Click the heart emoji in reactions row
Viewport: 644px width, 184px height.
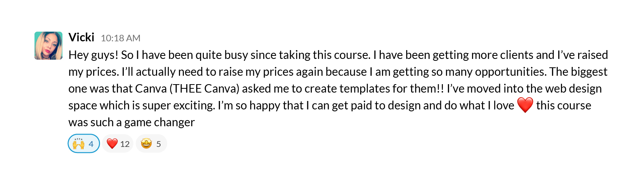(x=112, y=144)
